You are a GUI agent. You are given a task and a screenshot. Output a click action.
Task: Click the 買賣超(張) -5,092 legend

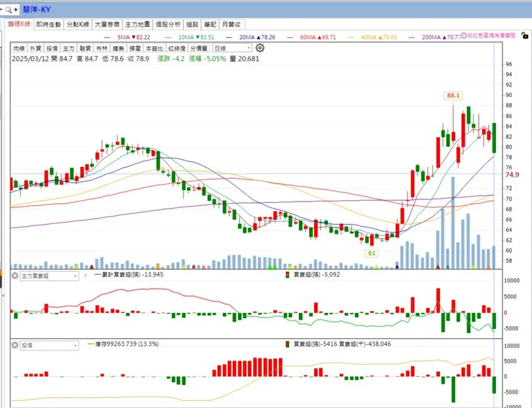(313, 274)
